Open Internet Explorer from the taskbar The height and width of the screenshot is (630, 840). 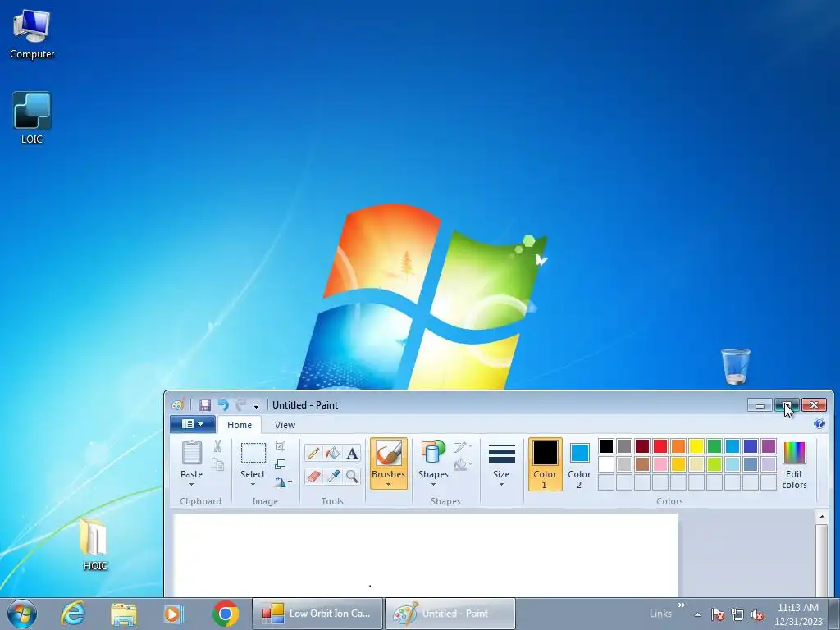pos(73,614)
